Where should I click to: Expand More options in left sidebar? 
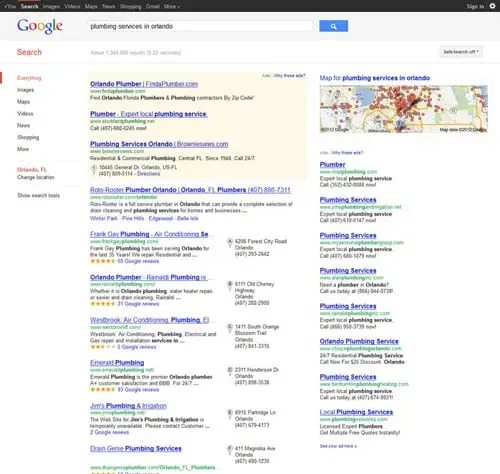23,149
